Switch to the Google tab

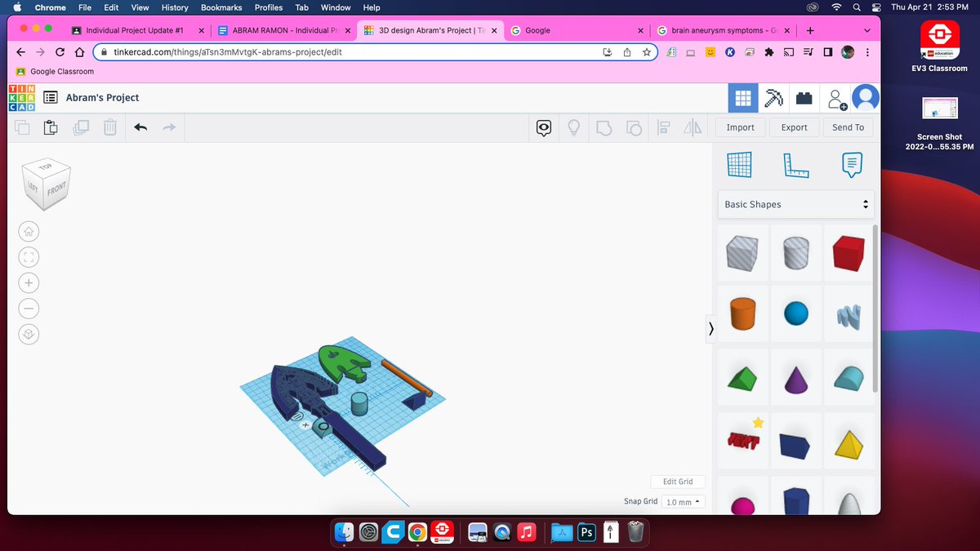pyautogui.click(x=577, y=30)
